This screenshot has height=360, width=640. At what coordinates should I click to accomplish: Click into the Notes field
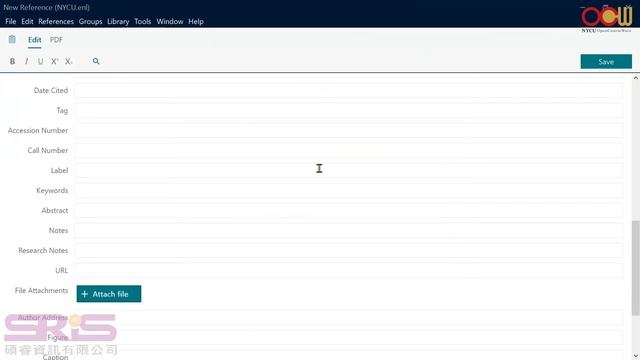(x=349, y=231)
